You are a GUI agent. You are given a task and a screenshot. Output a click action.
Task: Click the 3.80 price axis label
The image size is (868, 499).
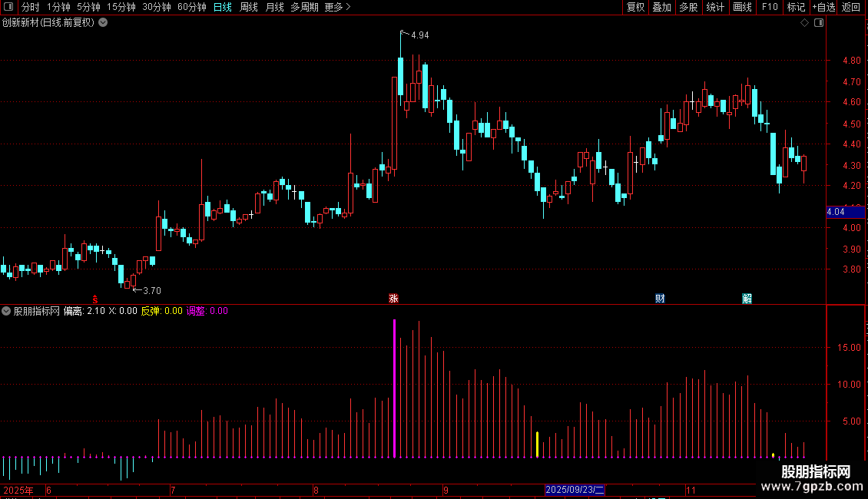(851, 269)
